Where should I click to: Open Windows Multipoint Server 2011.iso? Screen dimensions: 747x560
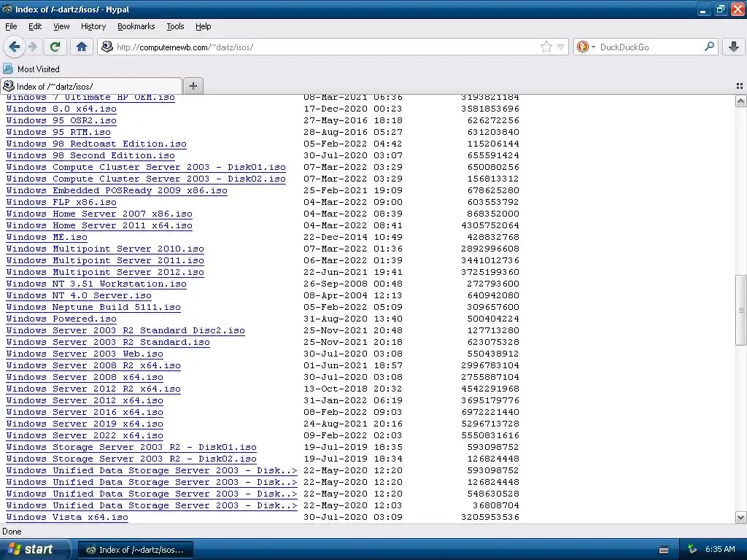[x=105, y=260]
